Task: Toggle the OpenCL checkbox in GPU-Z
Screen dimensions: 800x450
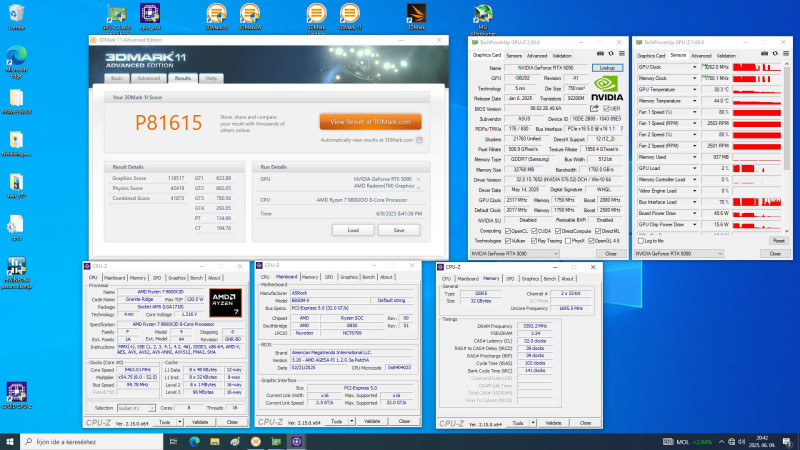Action: (x=508, y=231)
